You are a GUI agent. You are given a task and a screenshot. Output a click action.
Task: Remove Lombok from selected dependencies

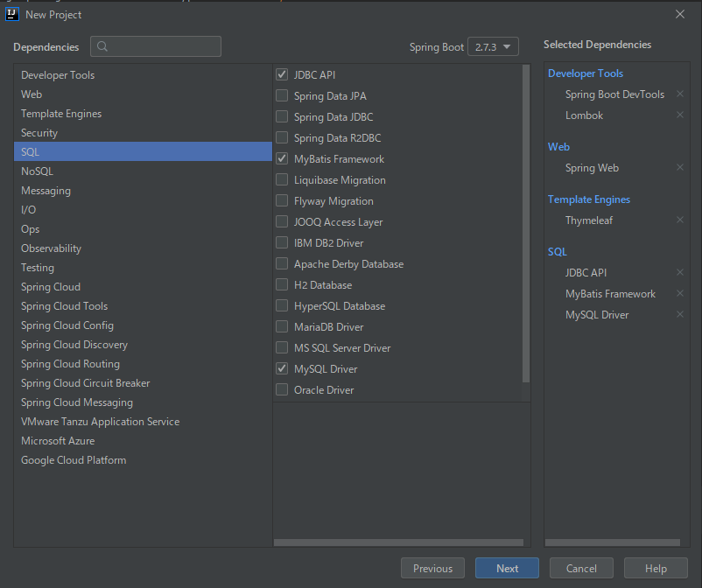click(x=679, y=115)
